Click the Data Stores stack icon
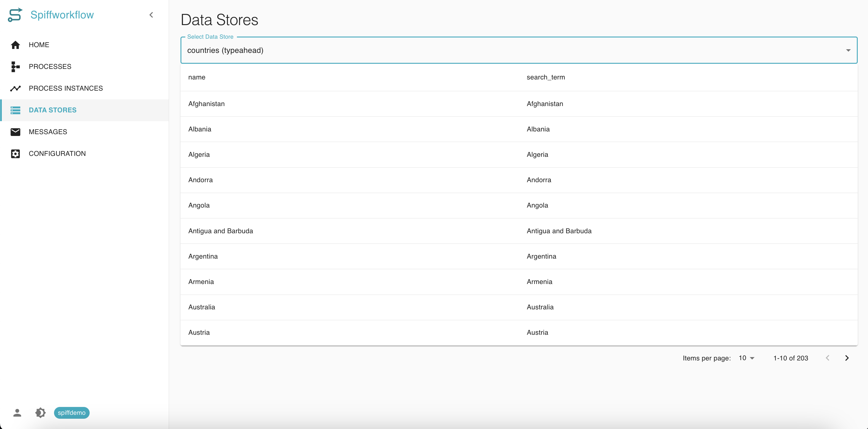The height and width of the screenshot is (429, 868). (15, 110)
